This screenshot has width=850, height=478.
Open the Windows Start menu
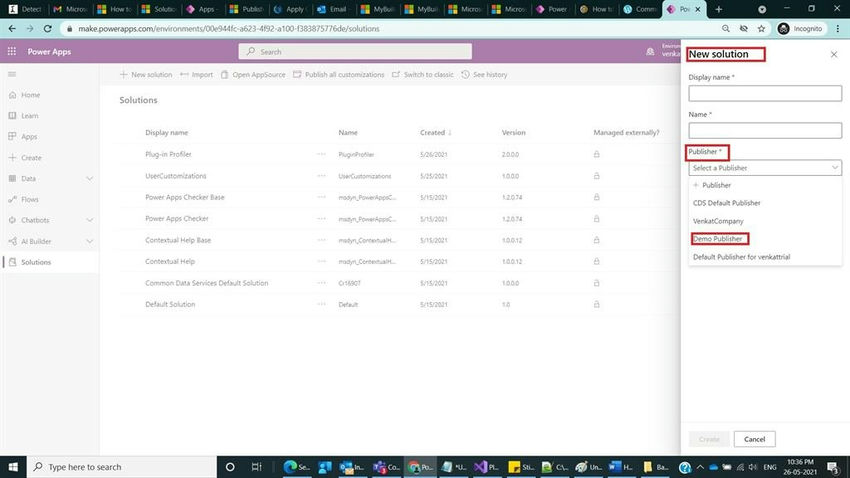pos(13,467)
